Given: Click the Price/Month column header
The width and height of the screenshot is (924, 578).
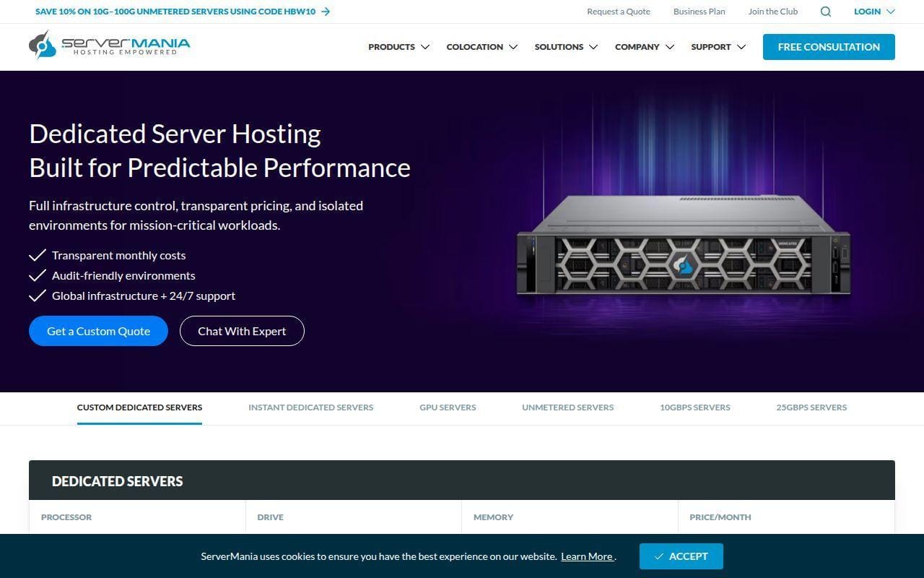Looking at the screenshot, I should point(720,517).
